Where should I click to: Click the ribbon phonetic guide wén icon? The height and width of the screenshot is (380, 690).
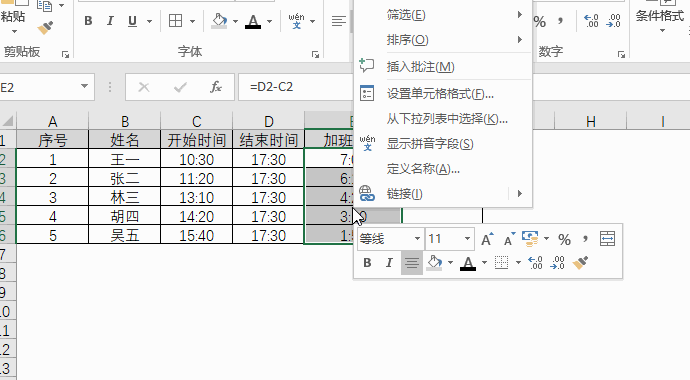(297, 21)
